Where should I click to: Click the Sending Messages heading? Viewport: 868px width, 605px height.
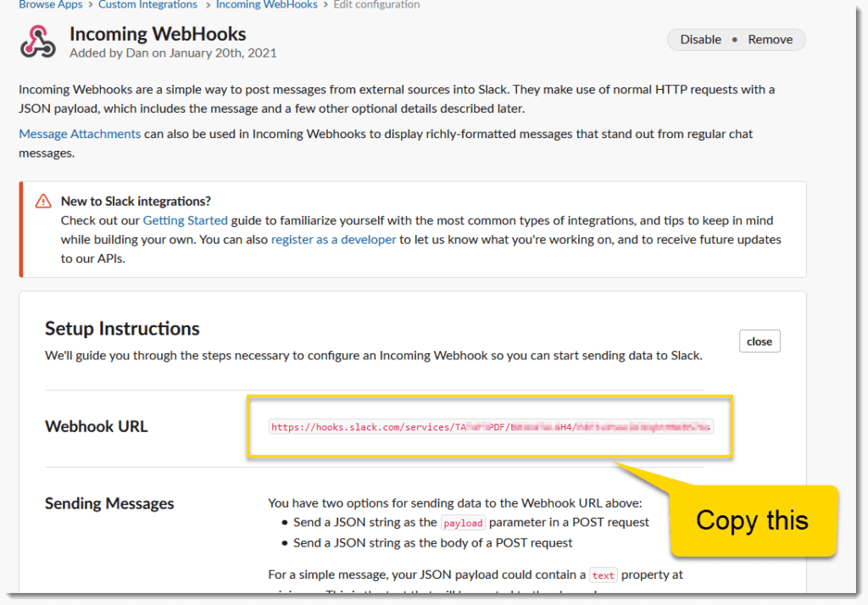click(109, 503)
